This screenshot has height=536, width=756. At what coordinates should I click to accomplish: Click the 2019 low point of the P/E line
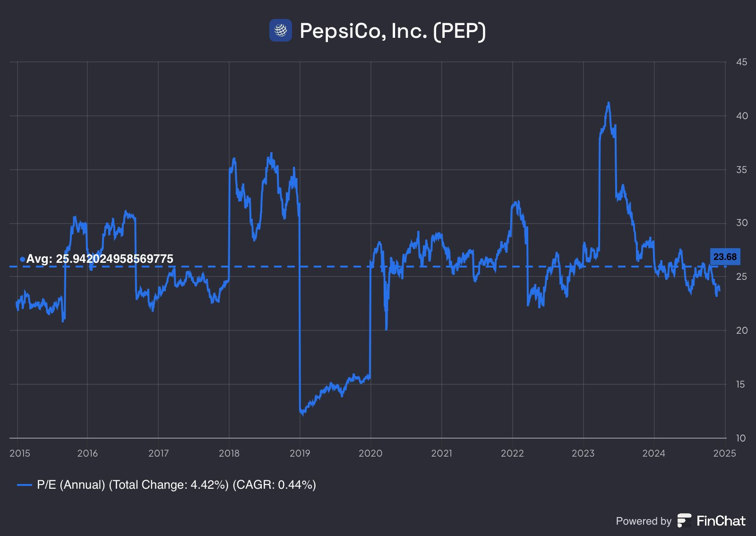pos(302,414)
